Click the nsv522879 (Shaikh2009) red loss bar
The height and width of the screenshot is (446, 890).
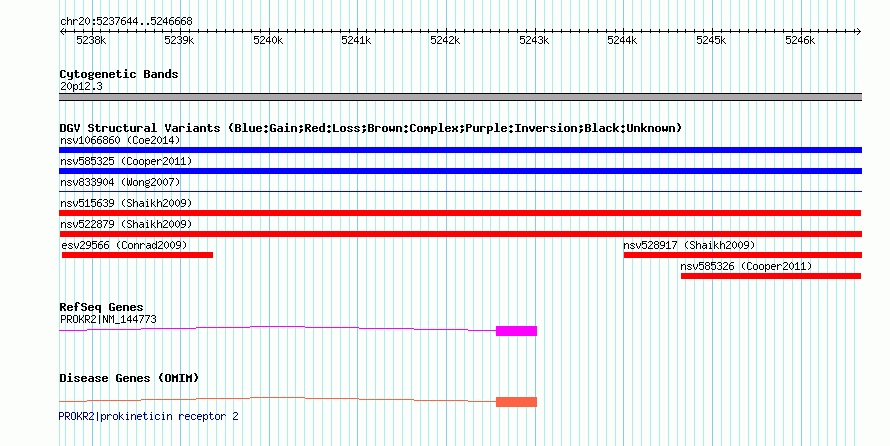click(460, 234)
